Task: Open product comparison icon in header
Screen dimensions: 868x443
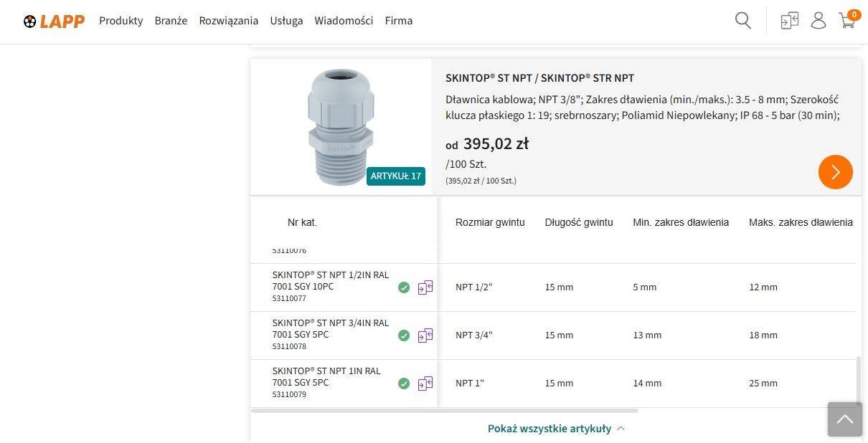Action: [x=790, y=21]
